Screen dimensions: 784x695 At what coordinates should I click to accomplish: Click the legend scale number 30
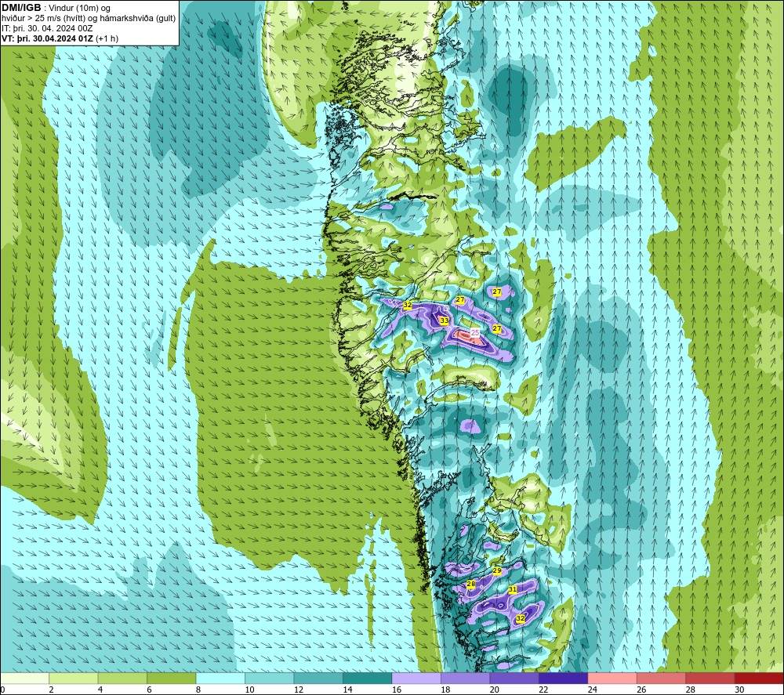click(x=739, y=690)
